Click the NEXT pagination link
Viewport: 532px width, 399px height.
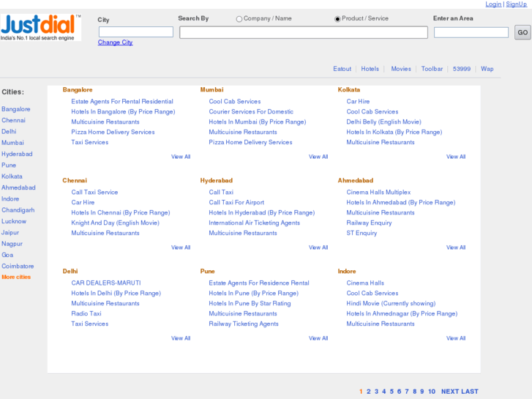pyautogui.click(x=450, y=392)
